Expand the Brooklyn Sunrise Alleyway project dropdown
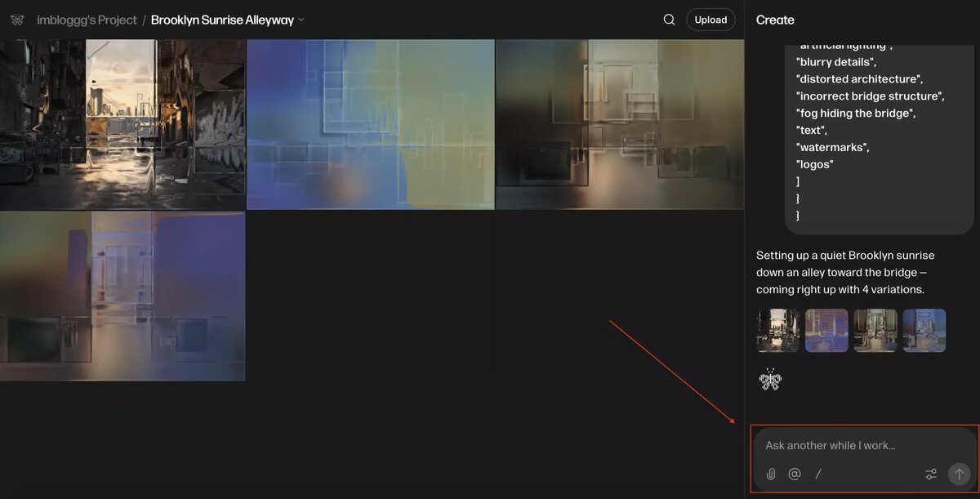 [301, 20]
